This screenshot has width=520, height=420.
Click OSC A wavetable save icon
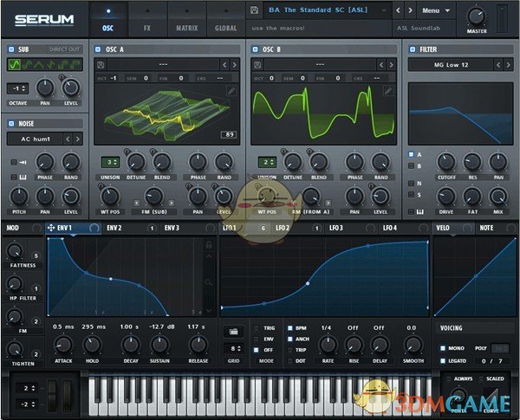[101, 65]
